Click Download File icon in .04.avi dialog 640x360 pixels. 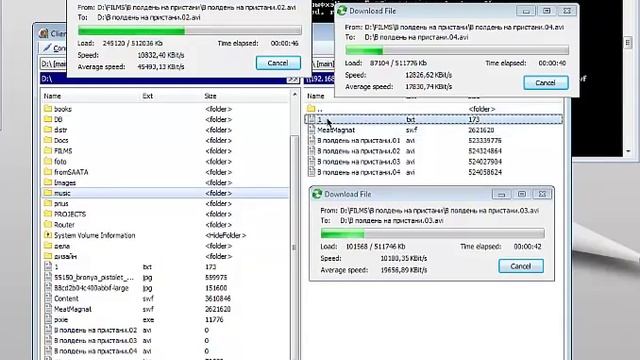point(342,11)
